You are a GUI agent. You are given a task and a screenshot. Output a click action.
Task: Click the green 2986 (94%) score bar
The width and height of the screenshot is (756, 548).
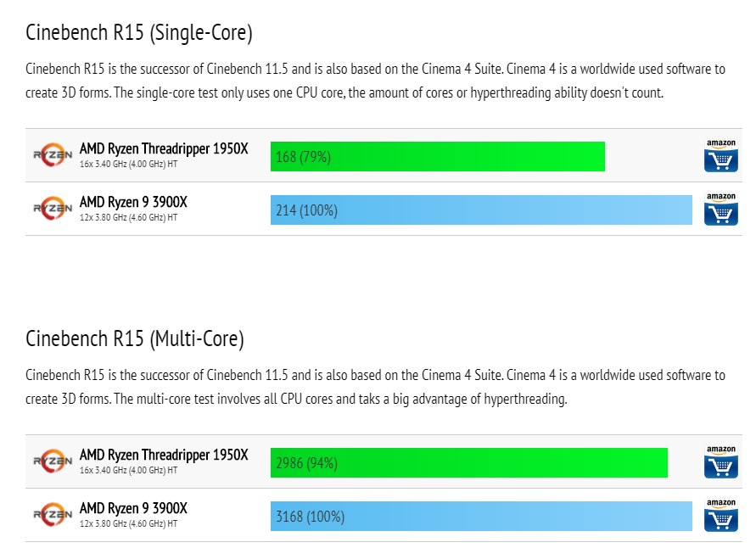(468, 462)
